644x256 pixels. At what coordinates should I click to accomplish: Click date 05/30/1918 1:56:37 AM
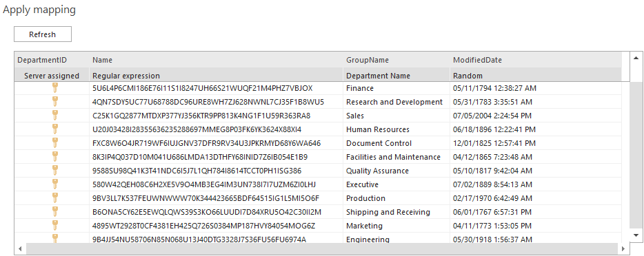point(492,239)
